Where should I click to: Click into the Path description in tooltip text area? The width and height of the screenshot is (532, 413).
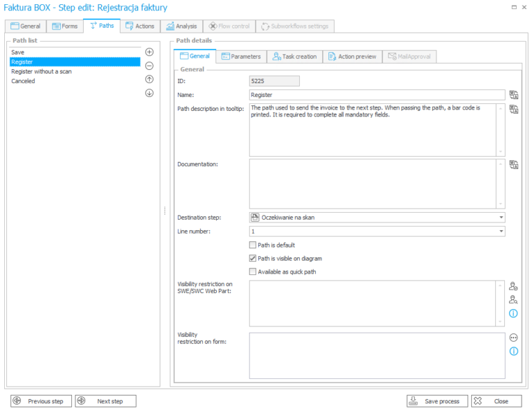point(373,130)
